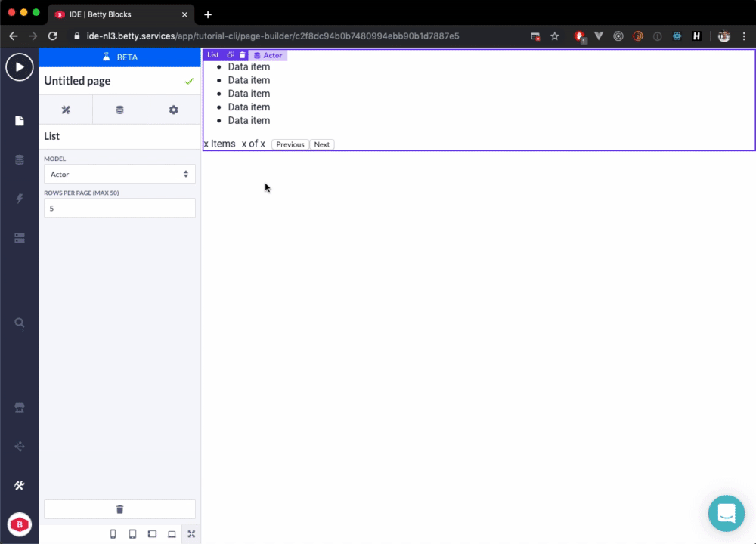Image resolution: width=756 pixels, height=544 pixels.
Task: Click the Betty Blocks logo at sidebar bottom
Action: click(20, 524)
